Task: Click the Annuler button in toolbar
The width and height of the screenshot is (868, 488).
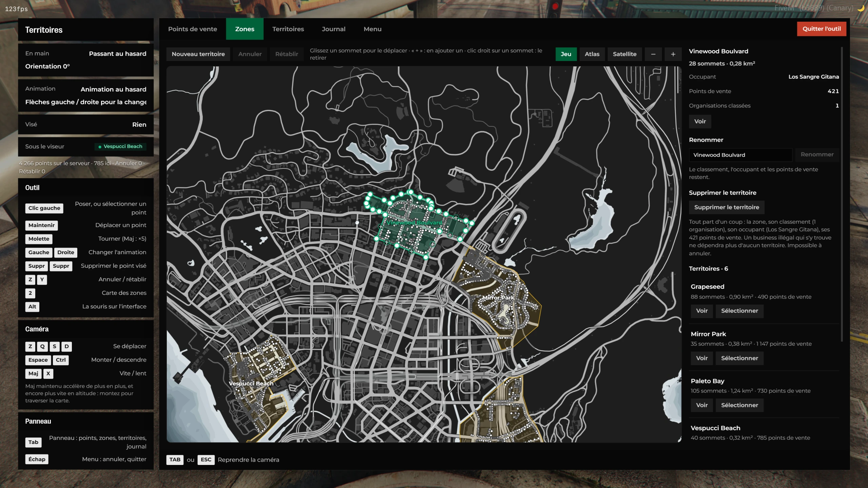Action: 250,54
